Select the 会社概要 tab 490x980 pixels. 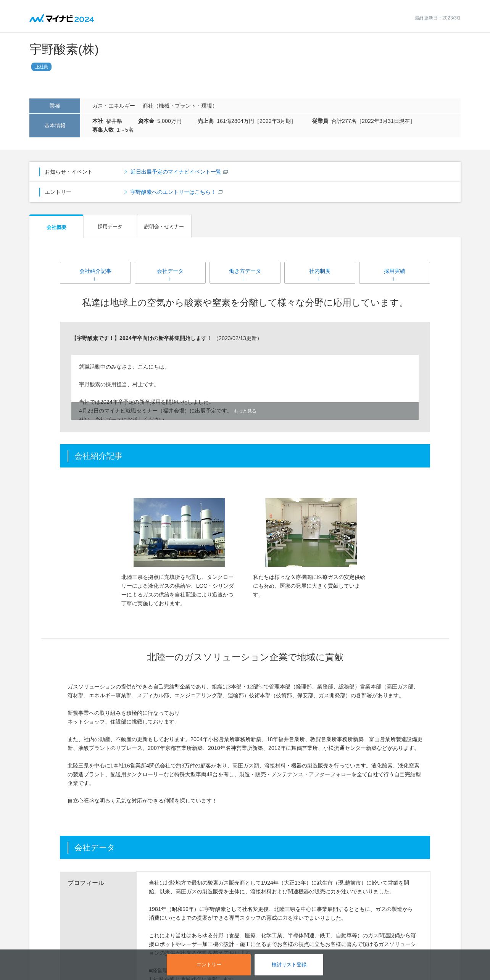pos(56,227)
